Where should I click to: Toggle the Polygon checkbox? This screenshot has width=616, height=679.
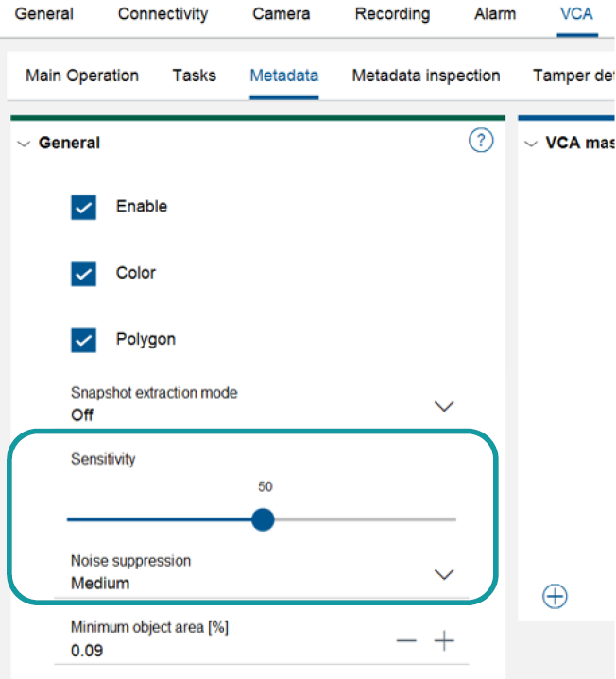click(84, 339)
